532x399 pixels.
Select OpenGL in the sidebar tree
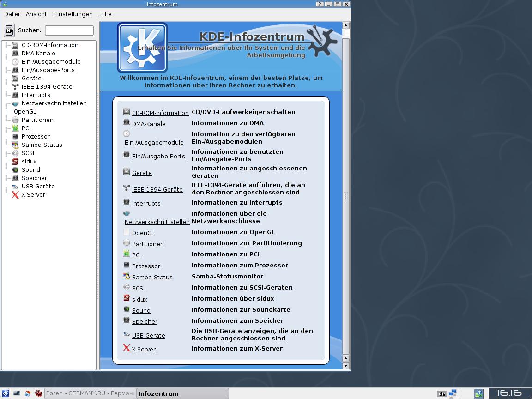25,112
